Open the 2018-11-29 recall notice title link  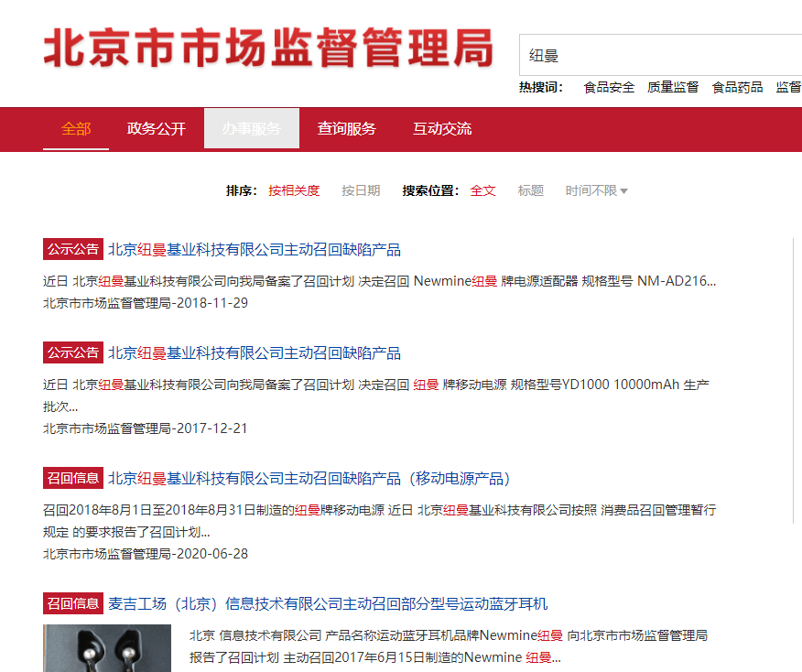[255, 250]
